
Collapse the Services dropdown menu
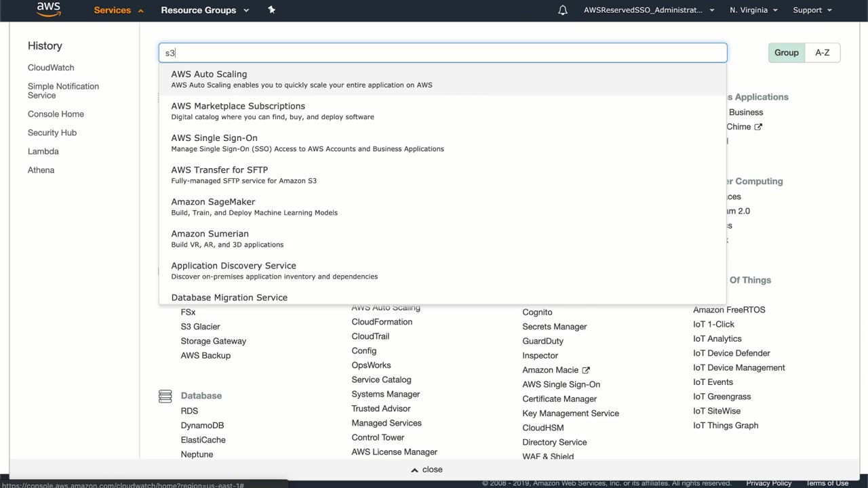coord(119,10)
